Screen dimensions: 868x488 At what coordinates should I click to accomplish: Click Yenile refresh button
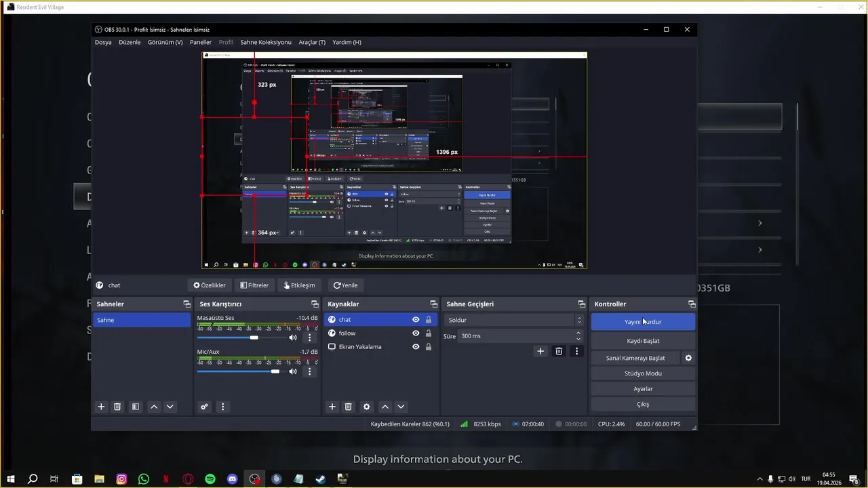[345, 285]
